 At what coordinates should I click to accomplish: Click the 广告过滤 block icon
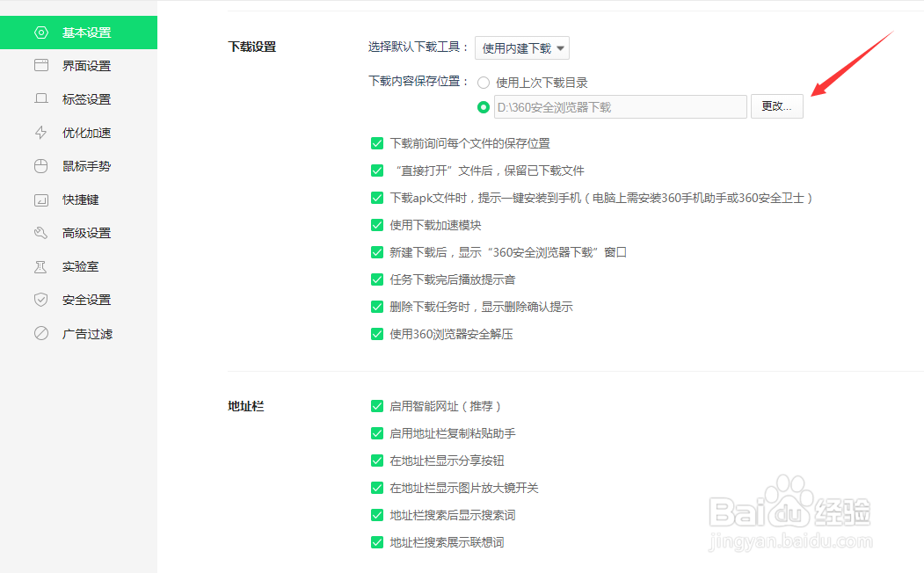41,333
